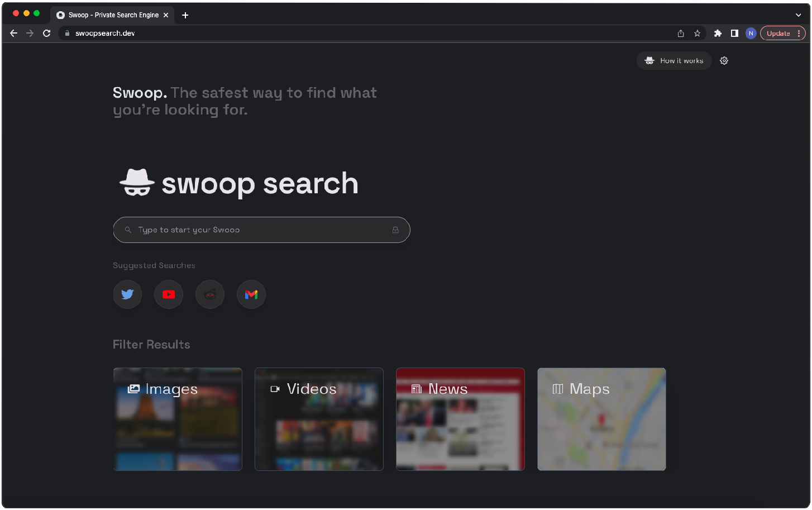Screen dimensions: 812x510
Task: Click the site lock icon in address bar
Action: pos(67,34)
